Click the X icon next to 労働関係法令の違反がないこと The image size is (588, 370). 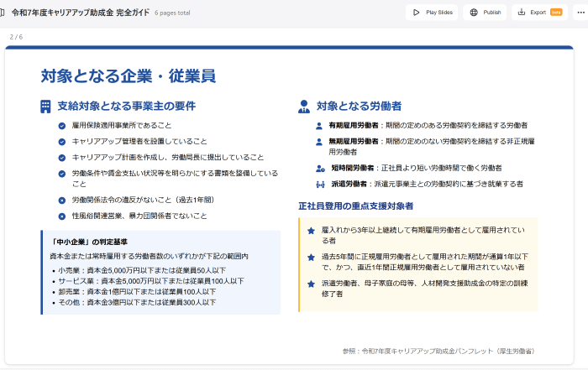[x=62, y=201]
